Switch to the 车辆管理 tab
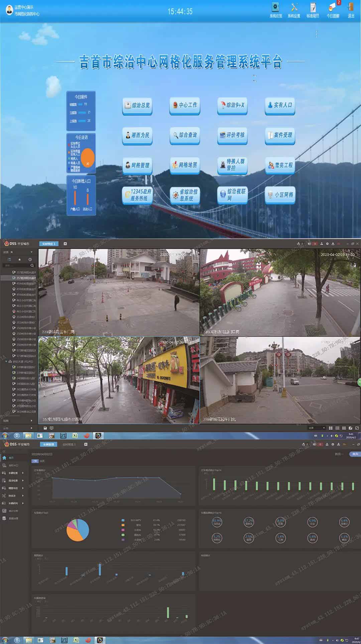This screenshot has height=644, width=361. pos(48,444)
